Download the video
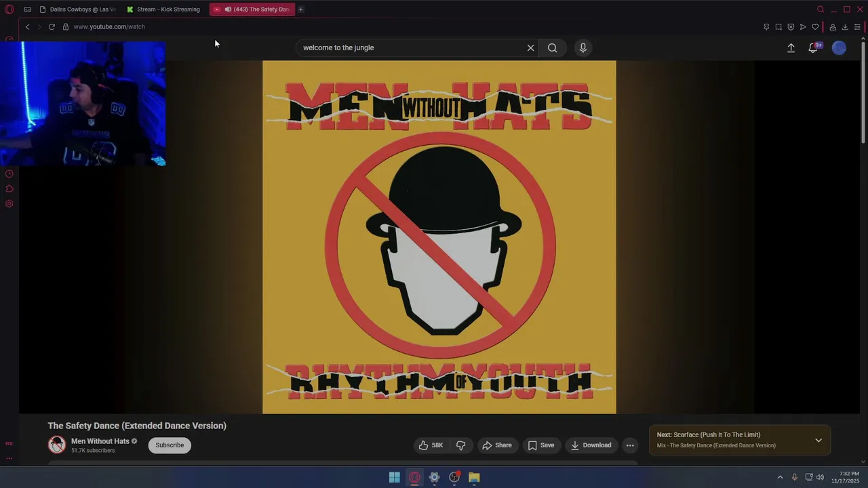 [x=591, y=445]
